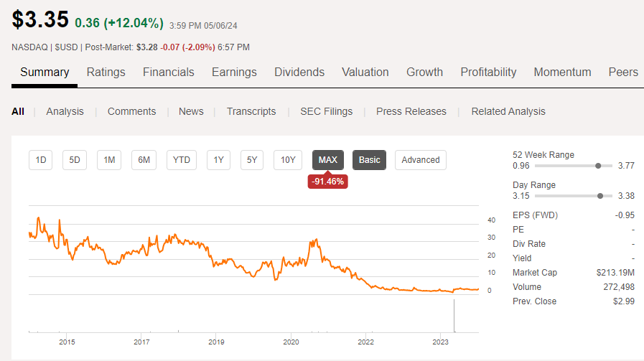Viewport: 644px width, 361px height.
Task: Click the MAX range button
Action: pos(328,159)
